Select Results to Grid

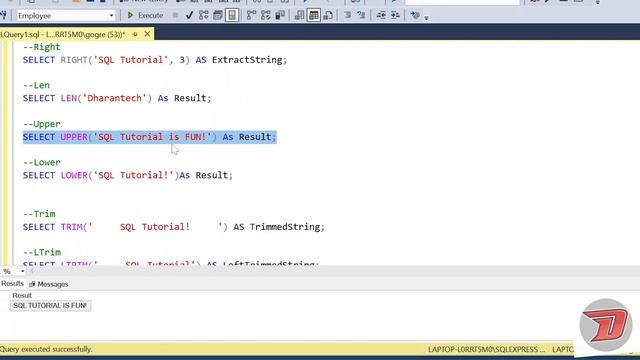click(x=313, y=16)
